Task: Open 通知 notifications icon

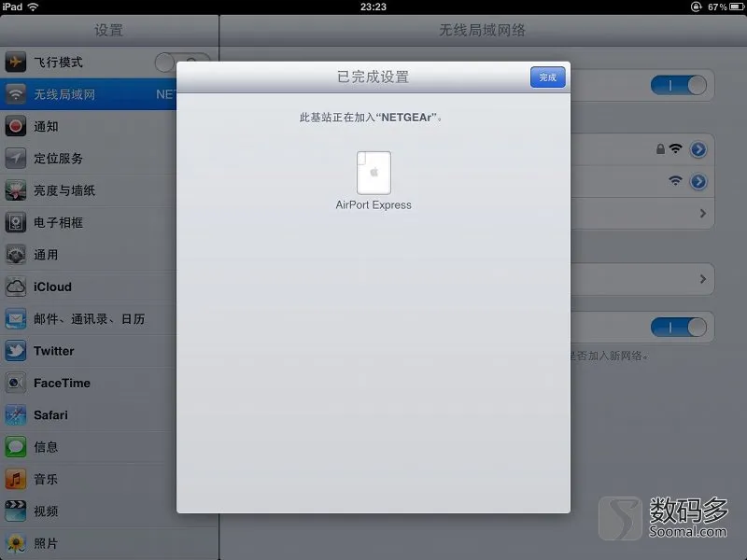Action: (x=15, y=126)
